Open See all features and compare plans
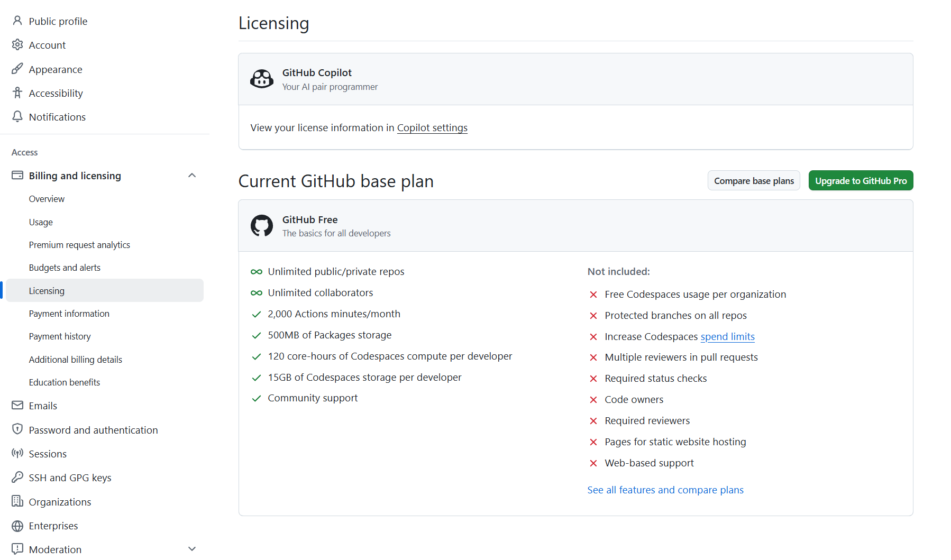Viewport: 951px width, 560px height. point(665,490)
